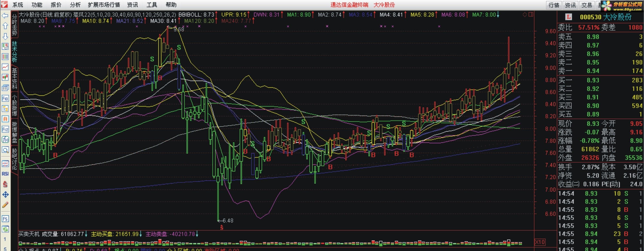The height and width of the screenshot is (251, 644).
Task: Click the 换手 2.87% value
Action: coord(591,167)
